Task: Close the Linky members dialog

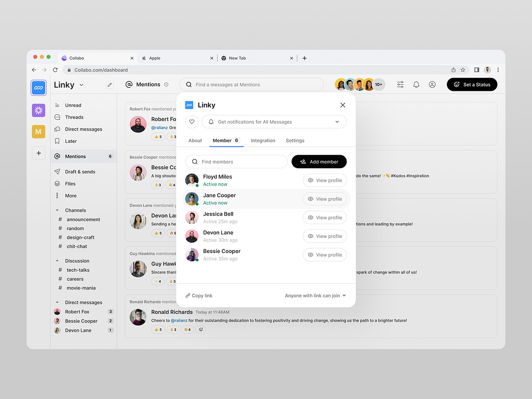Action: (x=342, y=105)
